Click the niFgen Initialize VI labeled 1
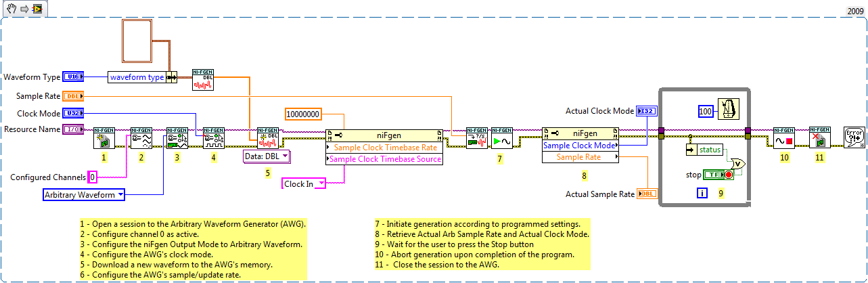The image size is (868, 283). pos(104,137)
